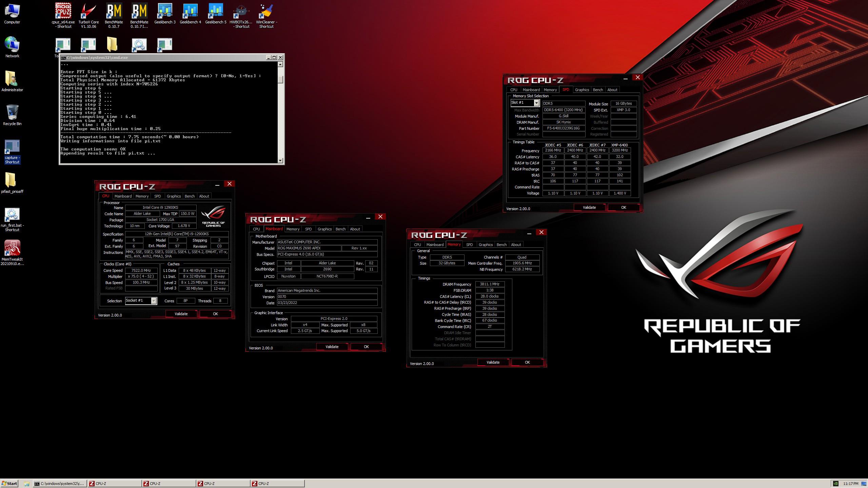868x488 pixels.
Task: Select the WinCleaner shortcut icon
Action: [x=267, y=15]
